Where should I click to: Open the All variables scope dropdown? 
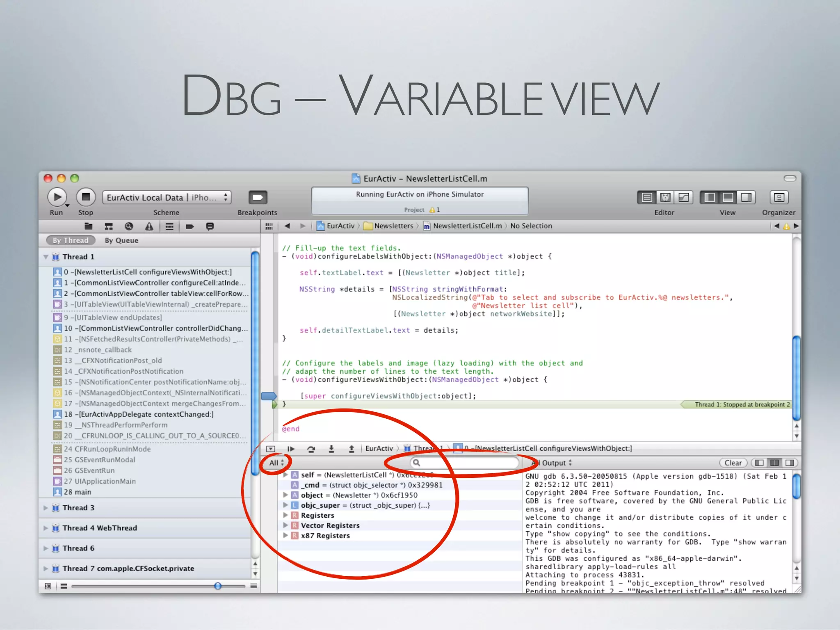coord(276,463)
